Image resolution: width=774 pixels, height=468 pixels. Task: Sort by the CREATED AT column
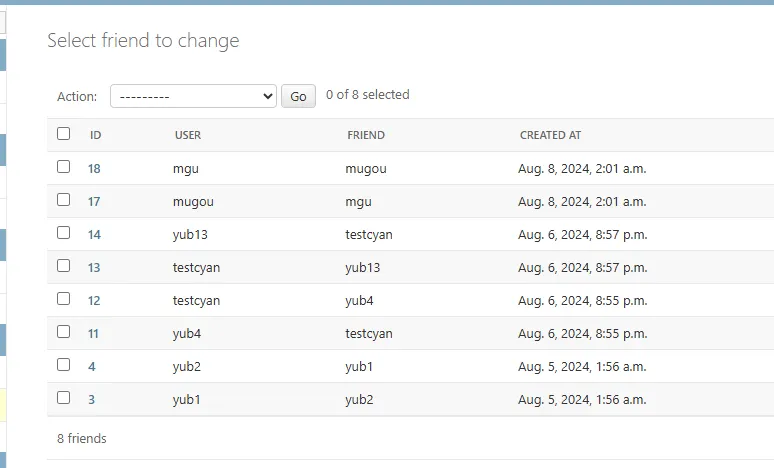[550, 135]
